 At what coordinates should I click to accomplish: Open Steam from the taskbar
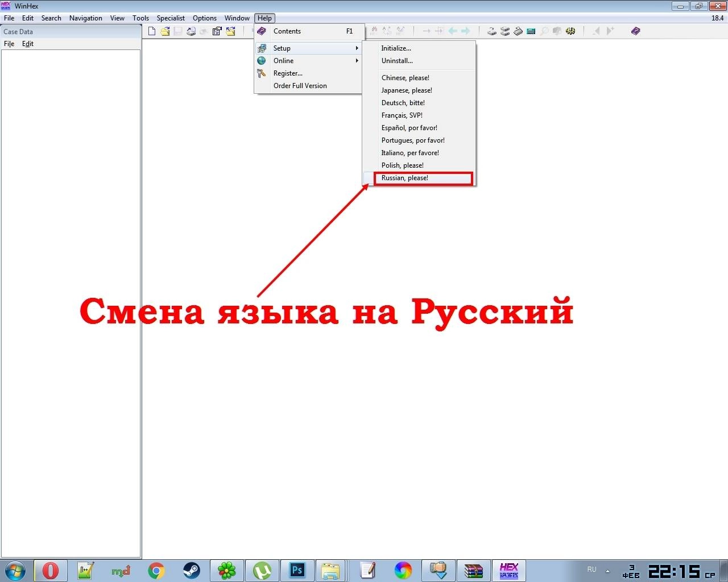(x=192, y=570)
